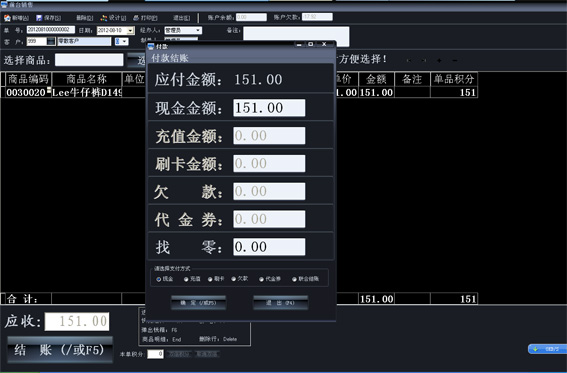Choose the 联合结账 combined payment option
Viewport: 567px width, 373px height.
294,279
